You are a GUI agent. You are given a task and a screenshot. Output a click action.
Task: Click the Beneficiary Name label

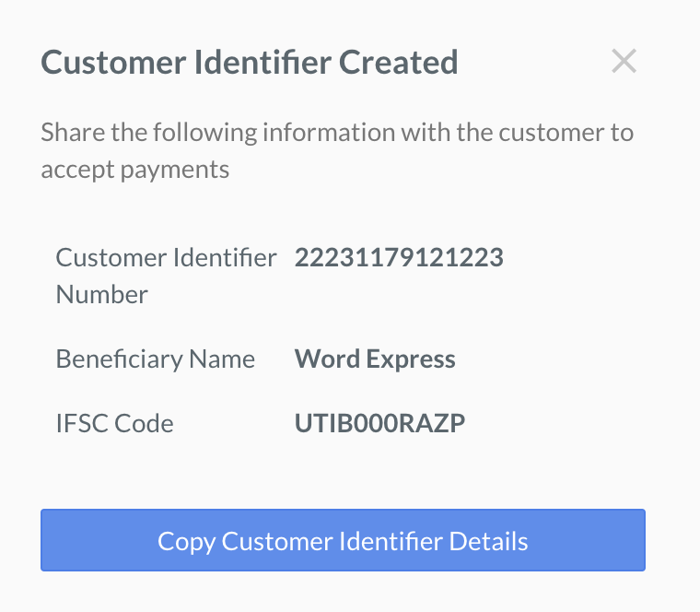click(x=155, y=359)
